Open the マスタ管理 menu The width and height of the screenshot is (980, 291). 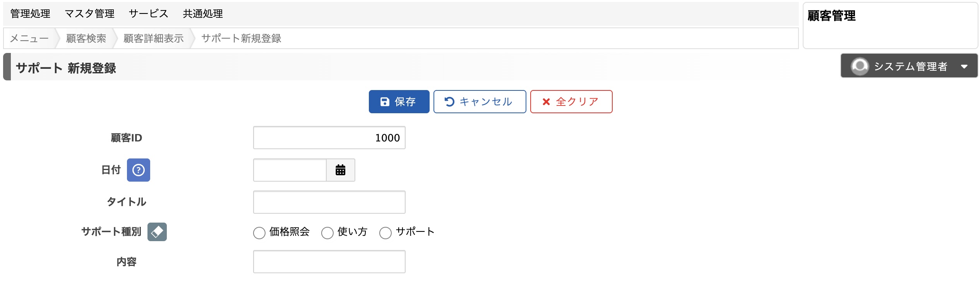coord(89,14)
